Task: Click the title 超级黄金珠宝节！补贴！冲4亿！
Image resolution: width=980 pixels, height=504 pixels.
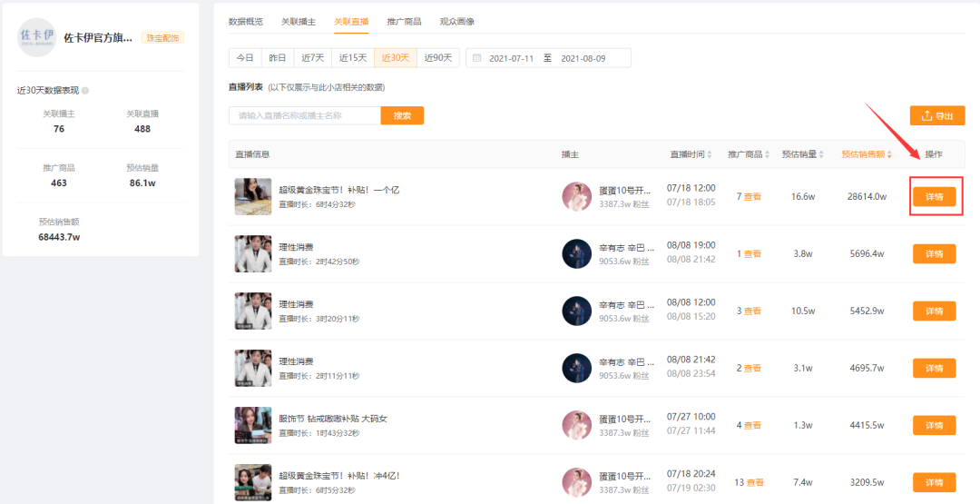Action: 339,476
